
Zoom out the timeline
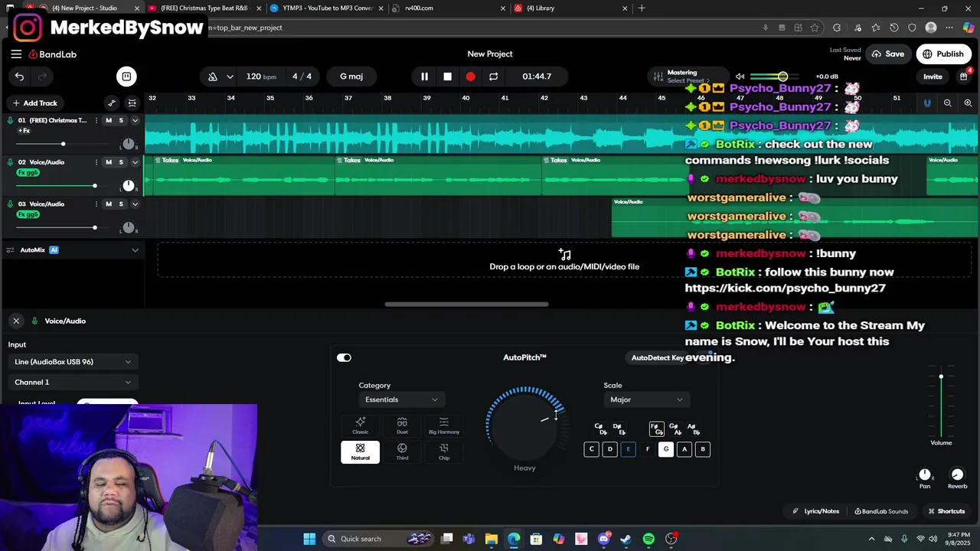click(948, 103)
